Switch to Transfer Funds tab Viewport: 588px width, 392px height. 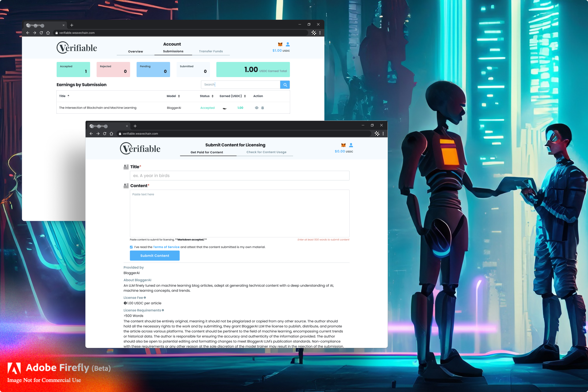tap(211, 51)
